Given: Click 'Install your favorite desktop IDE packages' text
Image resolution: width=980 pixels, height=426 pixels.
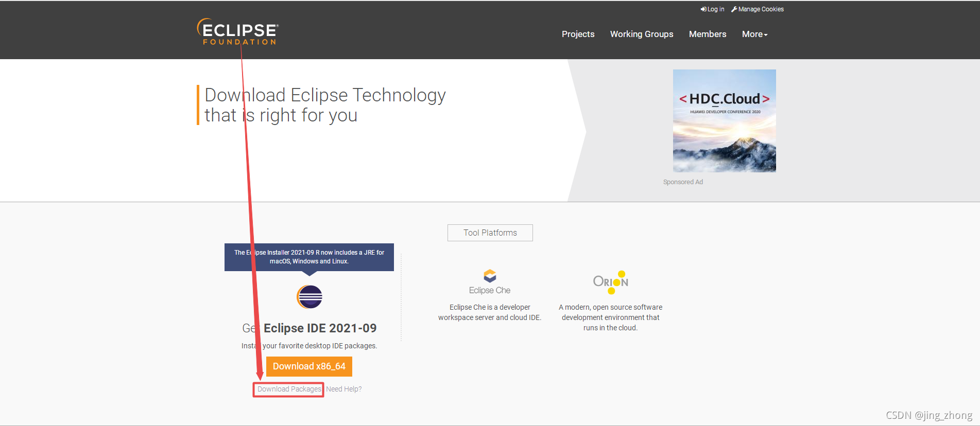Looking at the screenshot, I should [x=310, y=346].
